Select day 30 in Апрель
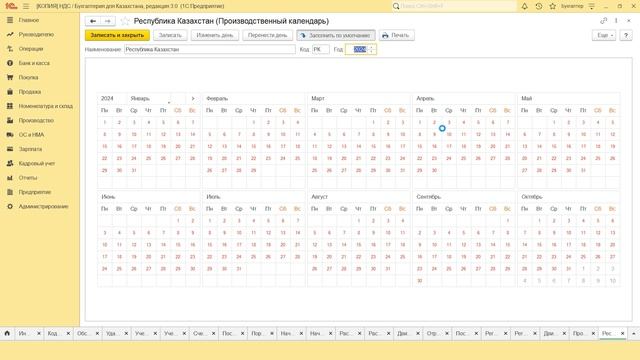 434,170
